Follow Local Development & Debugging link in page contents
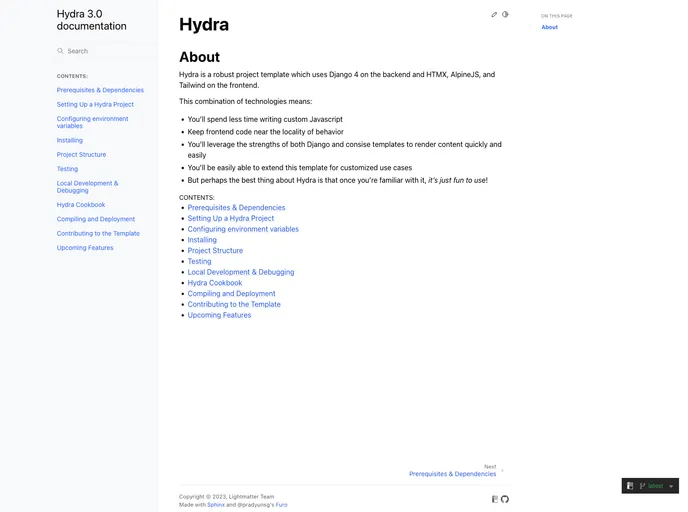 (x=241, y=272)
